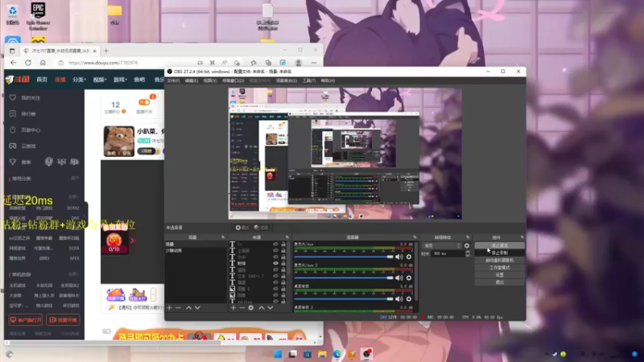Add a new source with plus icon
This screenshot has width=644, height=362.
click(233, 307)
